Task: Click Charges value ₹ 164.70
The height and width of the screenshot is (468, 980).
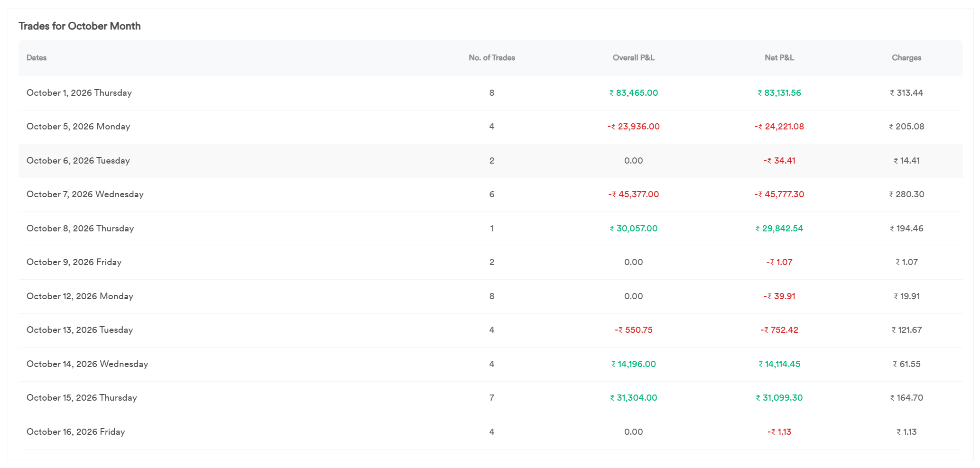Action: pos(906,398)
